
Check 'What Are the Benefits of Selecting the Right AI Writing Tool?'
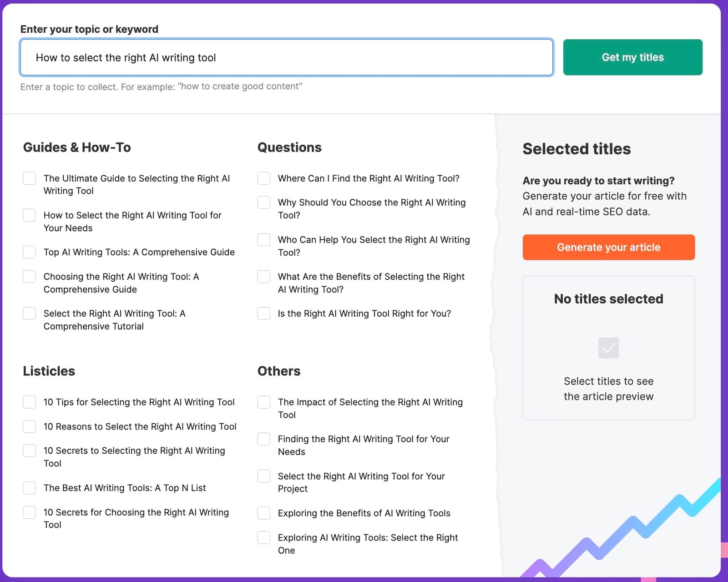click(x=263, y=276)
